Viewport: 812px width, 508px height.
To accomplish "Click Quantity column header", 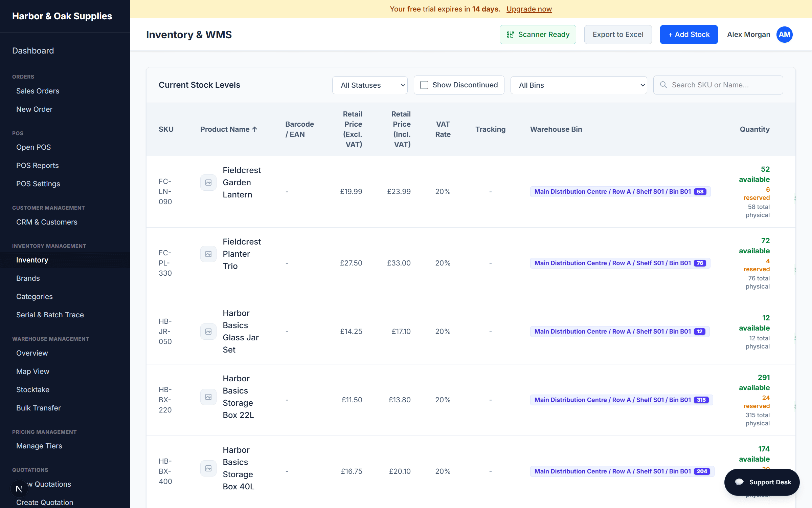I will tap(754, 129).
